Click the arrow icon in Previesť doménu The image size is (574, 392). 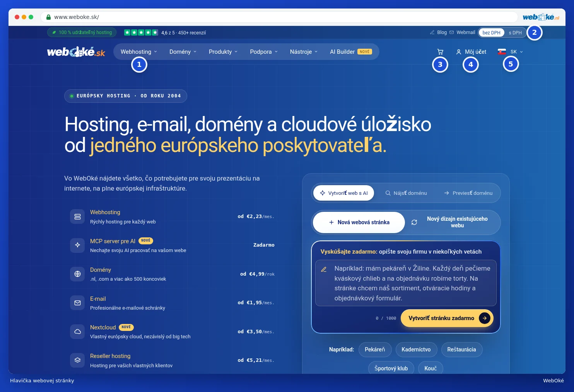point(447,193)
